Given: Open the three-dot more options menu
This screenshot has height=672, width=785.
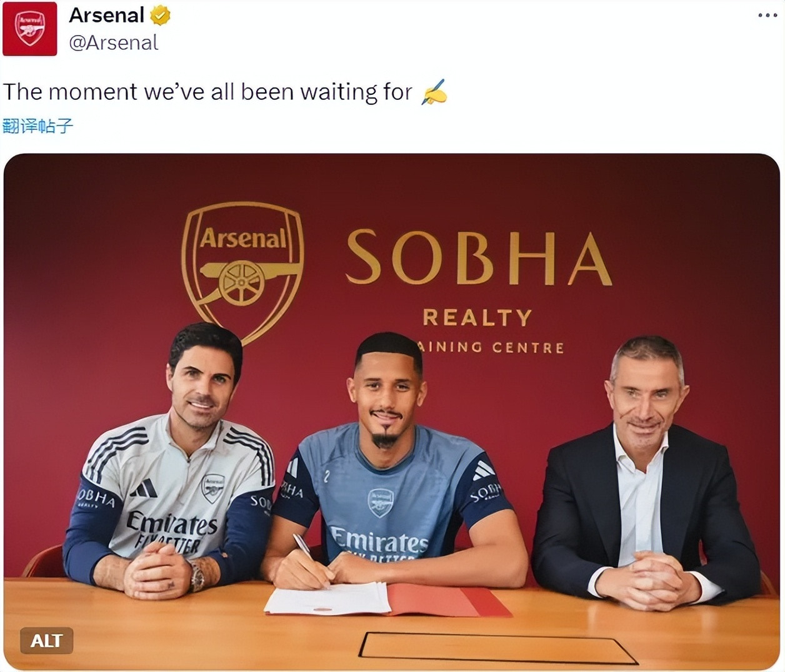Looking at the screenshot, I should click(x=767, y=15).
